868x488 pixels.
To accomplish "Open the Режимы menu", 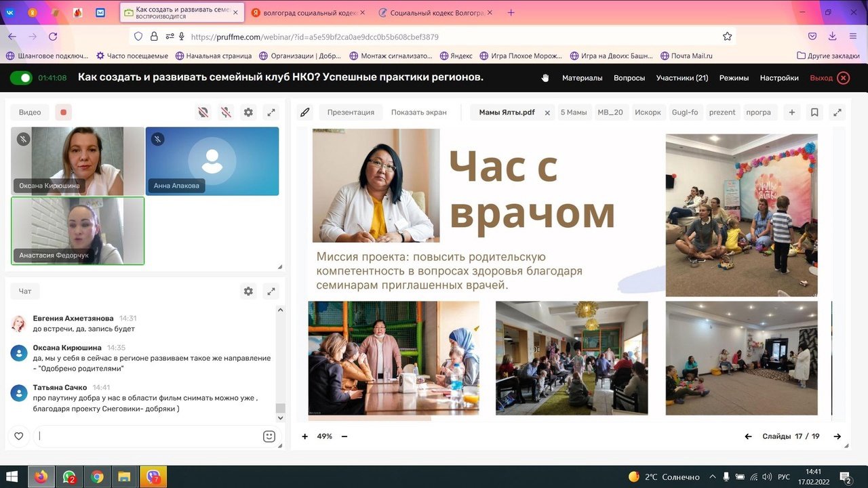I will (x=734, y=78).
